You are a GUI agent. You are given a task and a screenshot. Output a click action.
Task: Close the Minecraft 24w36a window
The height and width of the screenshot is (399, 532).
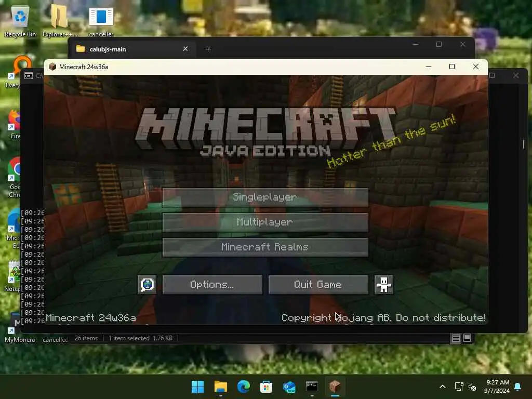coord(476,67)
